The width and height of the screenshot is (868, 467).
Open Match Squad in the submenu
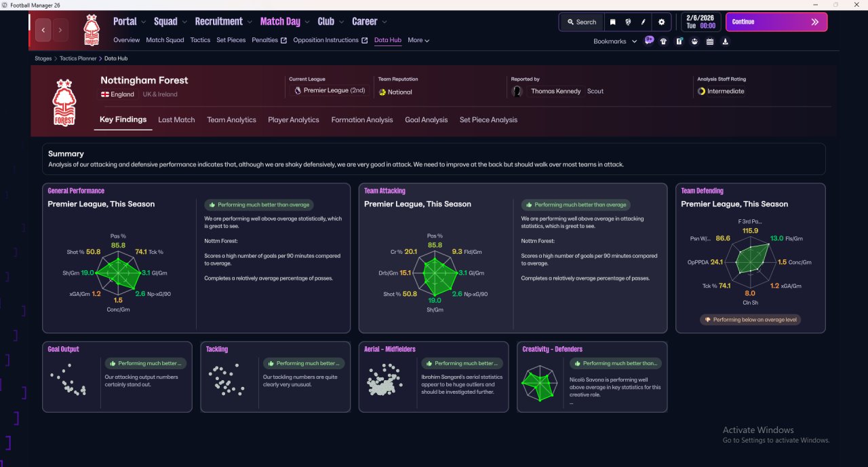point(165,40)
